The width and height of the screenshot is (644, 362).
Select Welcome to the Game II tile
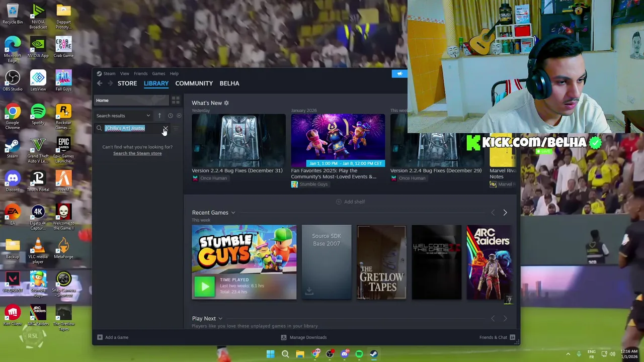[x=436, y=262]
